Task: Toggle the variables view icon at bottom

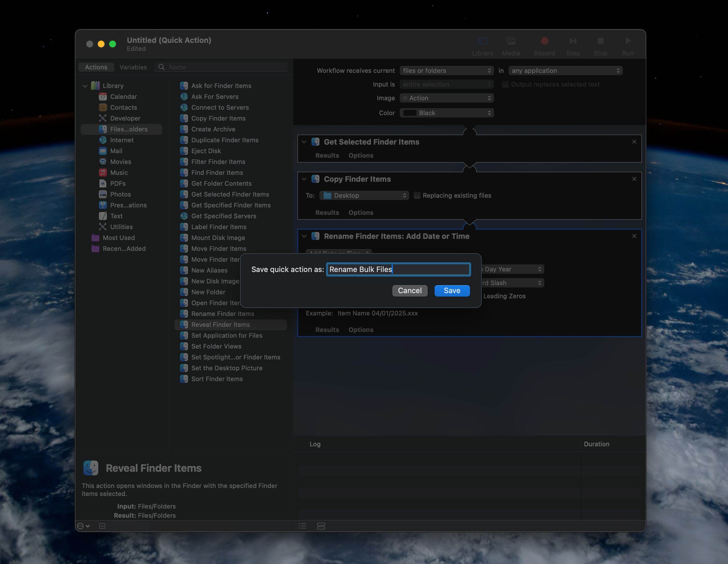Action: [x=321, y=526]
